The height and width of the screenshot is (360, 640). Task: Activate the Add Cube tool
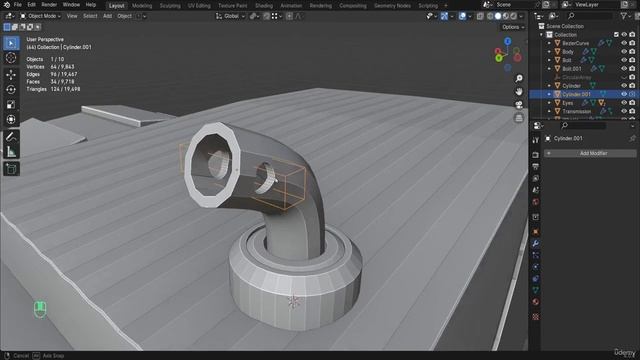click(11, 169)
